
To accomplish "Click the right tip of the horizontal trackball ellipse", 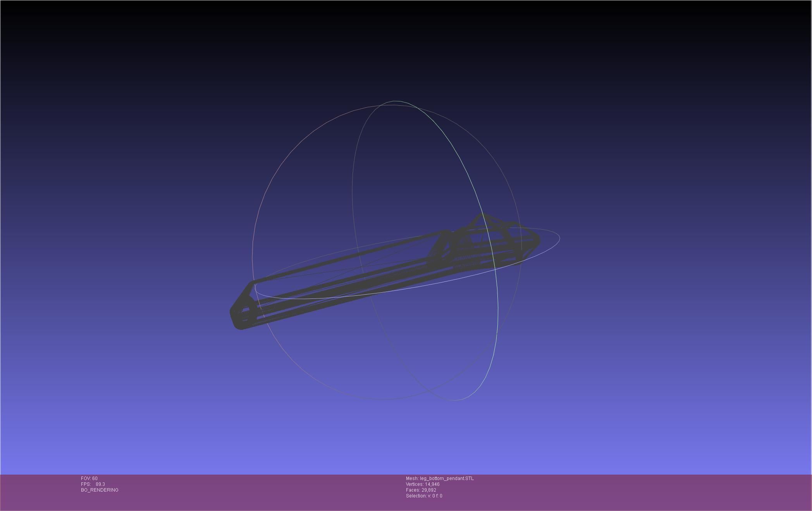I will [559, 238].
